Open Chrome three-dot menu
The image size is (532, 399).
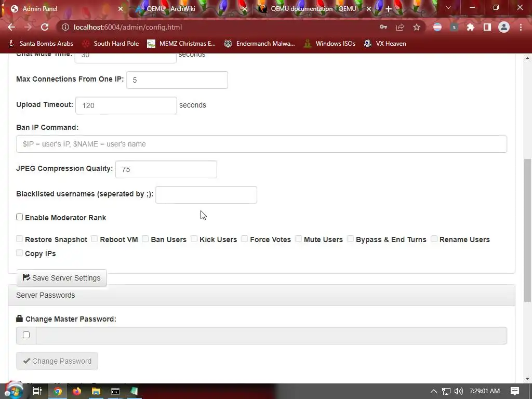tap(521, 27)
